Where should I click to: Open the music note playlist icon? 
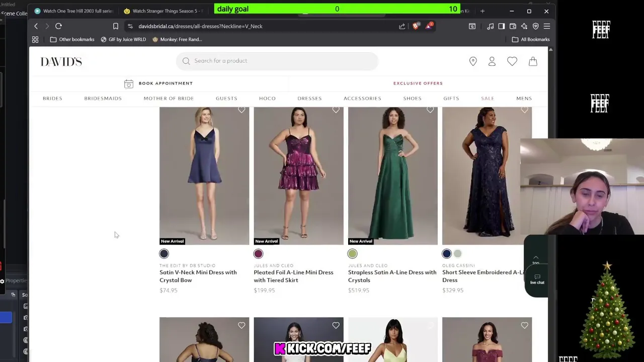(x=490, y=26)
